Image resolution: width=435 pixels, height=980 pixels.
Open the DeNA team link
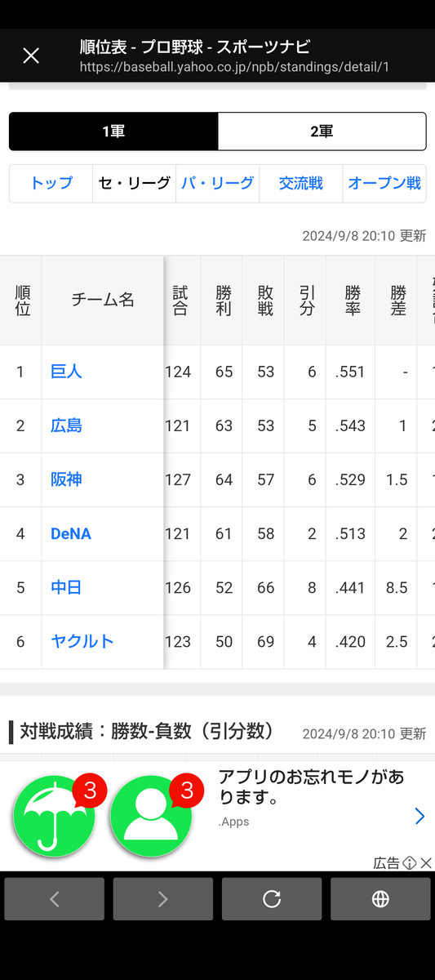click(x=71, y=533)
